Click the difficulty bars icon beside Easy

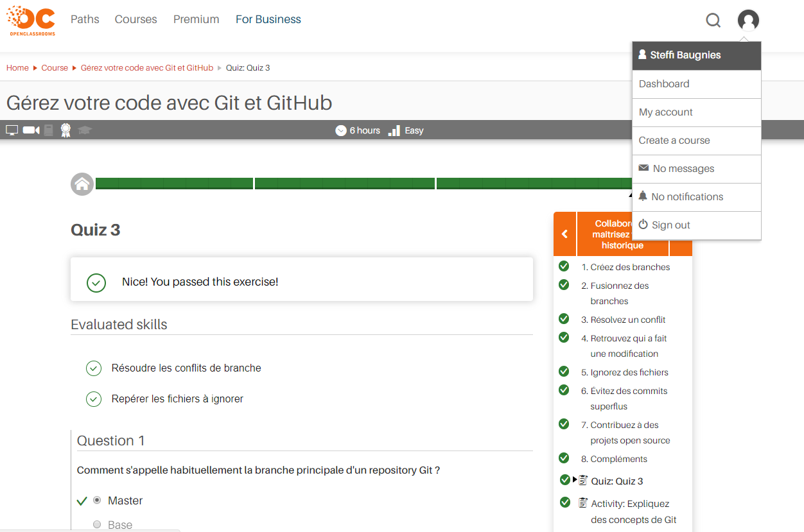[394, 130]
